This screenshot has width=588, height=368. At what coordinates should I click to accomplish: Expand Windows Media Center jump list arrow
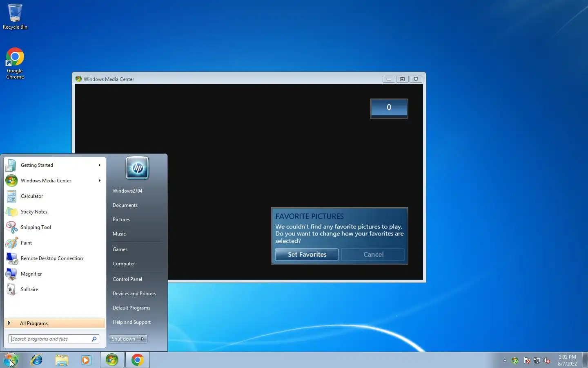click(x=99, y=181)
